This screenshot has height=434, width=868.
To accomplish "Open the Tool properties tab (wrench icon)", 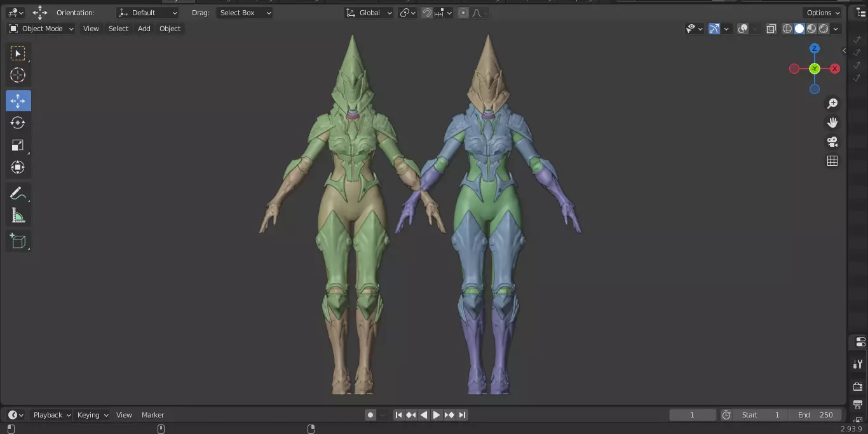I will [858, 364].
